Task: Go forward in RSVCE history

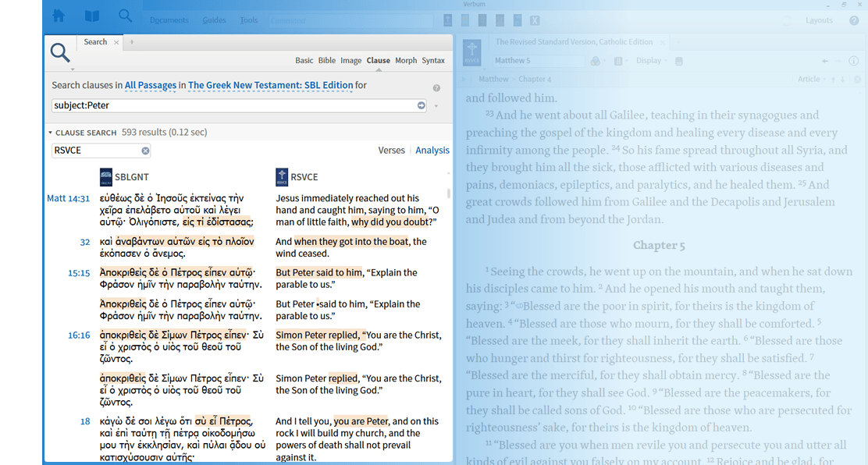Action: tap(838, 61)
